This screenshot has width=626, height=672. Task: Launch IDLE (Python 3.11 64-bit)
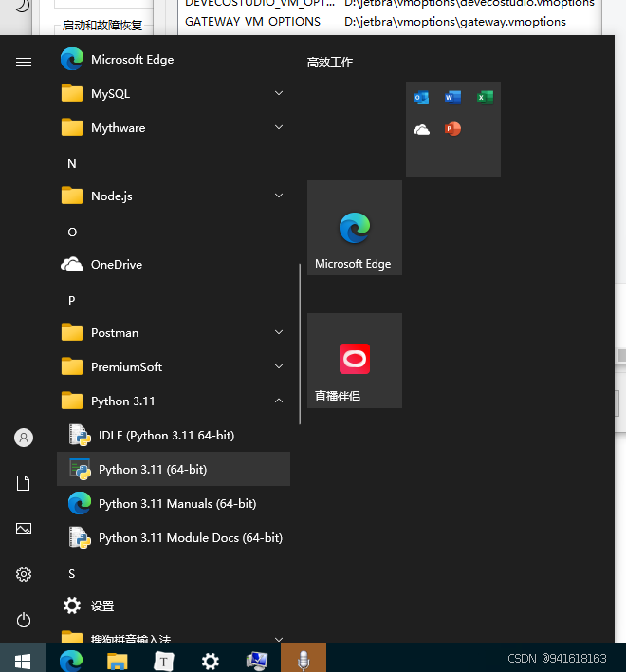pos(174,436)
